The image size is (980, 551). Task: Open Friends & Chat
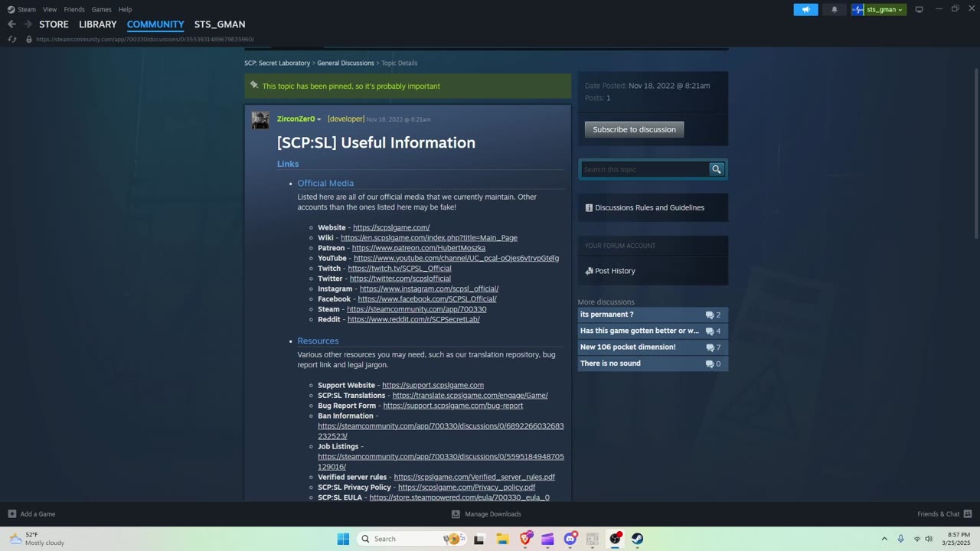[945, 514]
